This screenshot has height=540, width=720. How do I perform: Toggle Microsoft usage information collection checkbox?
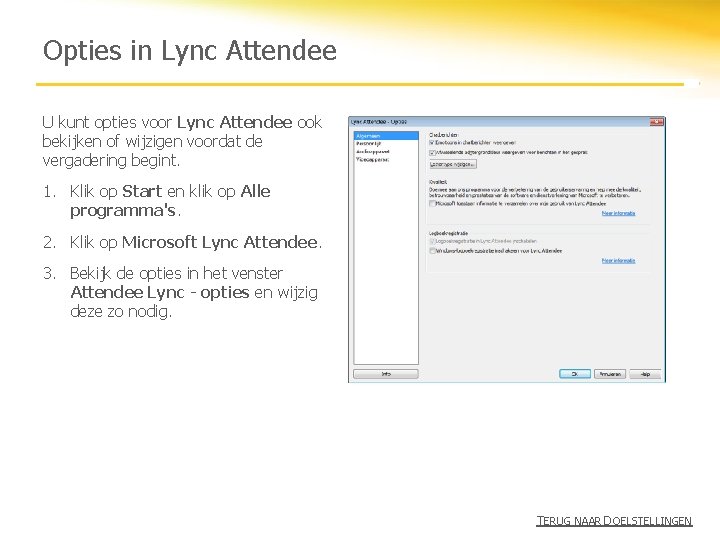(432, 203)
